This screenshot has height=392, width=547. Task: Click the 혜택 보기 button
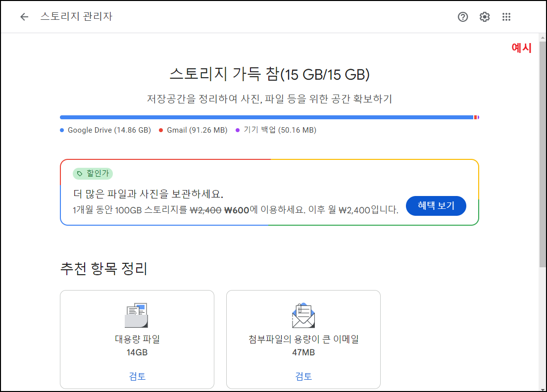[436, 206]
